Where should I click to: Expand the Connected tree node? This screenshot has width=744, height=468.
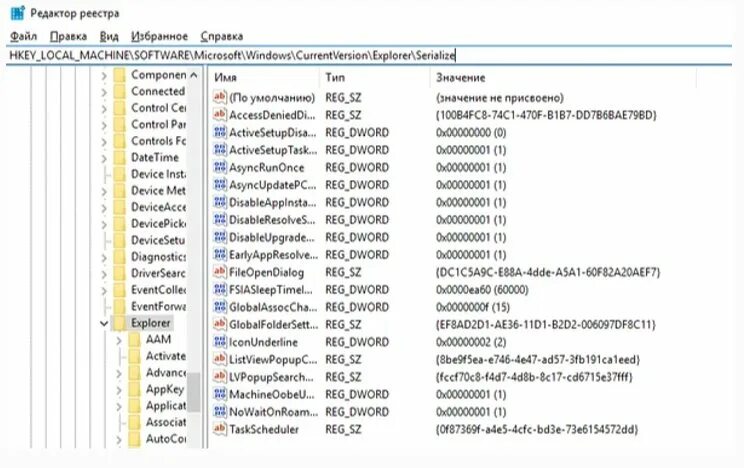[104, 92]
